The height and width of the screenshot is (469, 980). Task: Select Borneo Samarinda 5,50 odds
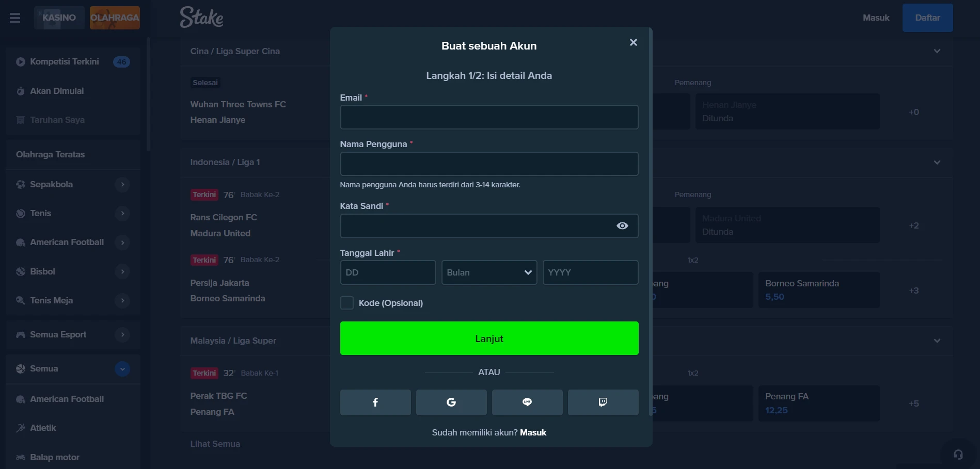click(819, 290)
